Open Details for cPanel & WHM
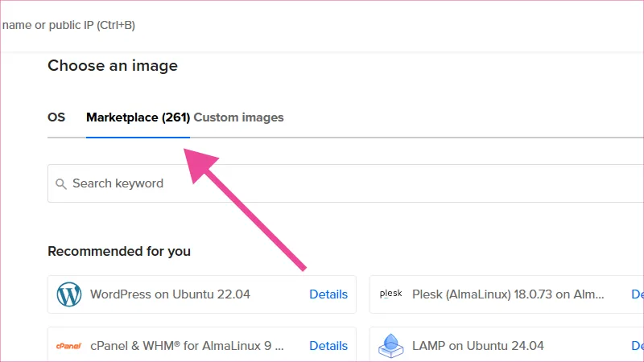Viewport: 644px width, 362px height. pyautogui.click(x=328, y=346)
